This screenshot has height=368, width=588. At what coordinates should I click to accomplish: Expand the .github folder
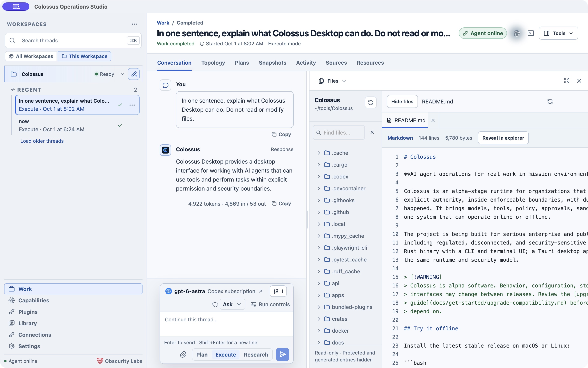[x=319, y=212]
